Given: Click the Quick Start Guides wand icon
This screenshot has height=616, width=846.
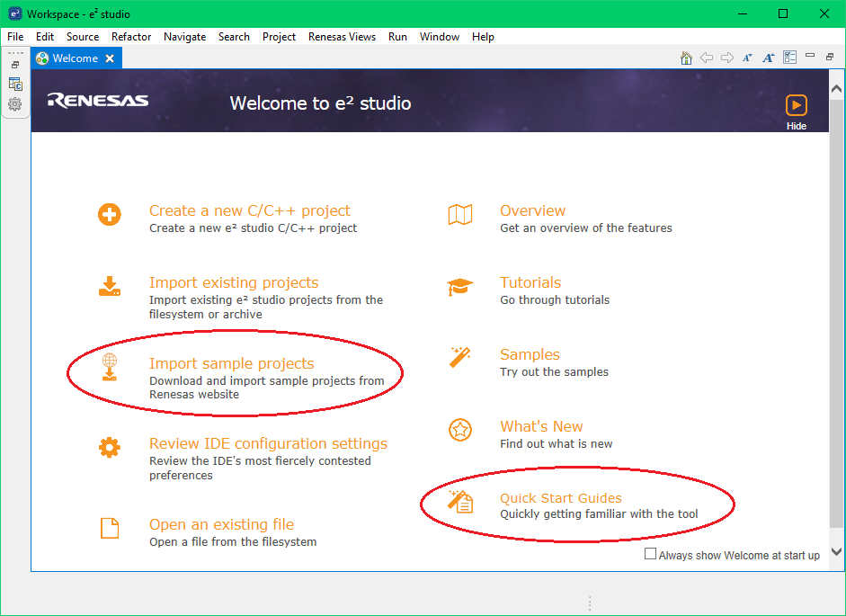Looking at the screenshot, I should click(460, 502).
